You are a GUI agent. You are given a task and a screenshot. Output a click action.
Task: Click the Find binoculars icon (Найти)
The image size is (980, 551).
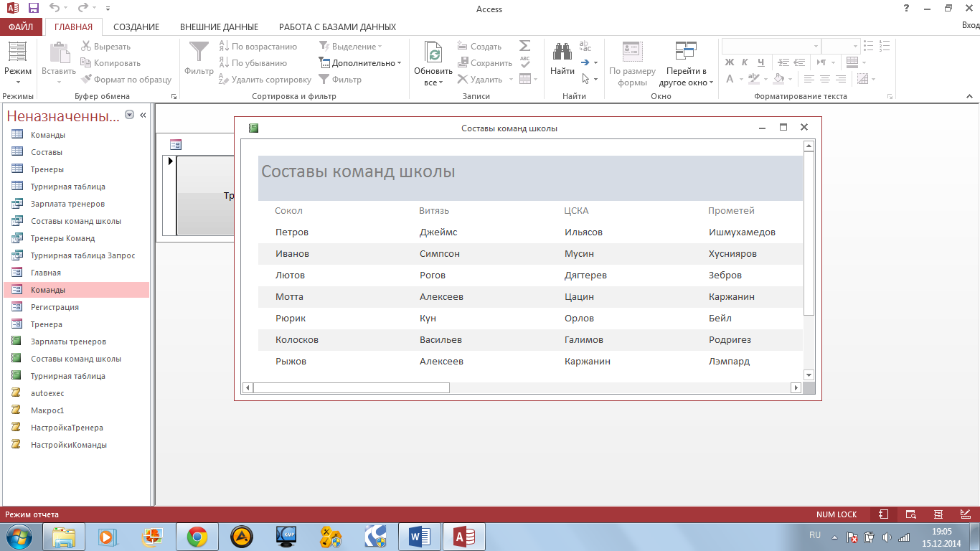click(562, 53)
